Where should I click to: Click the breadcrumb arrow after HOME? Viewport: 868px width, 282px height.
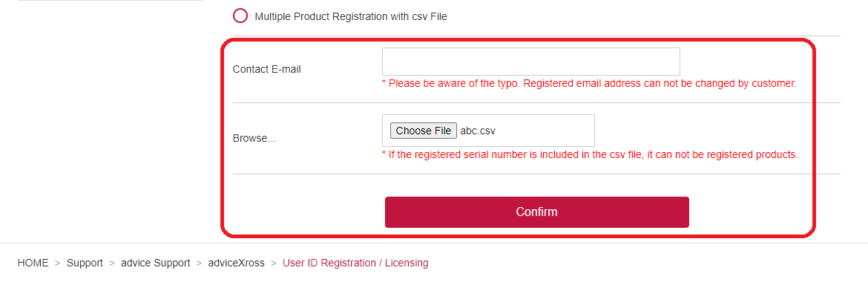coord(58,263)
